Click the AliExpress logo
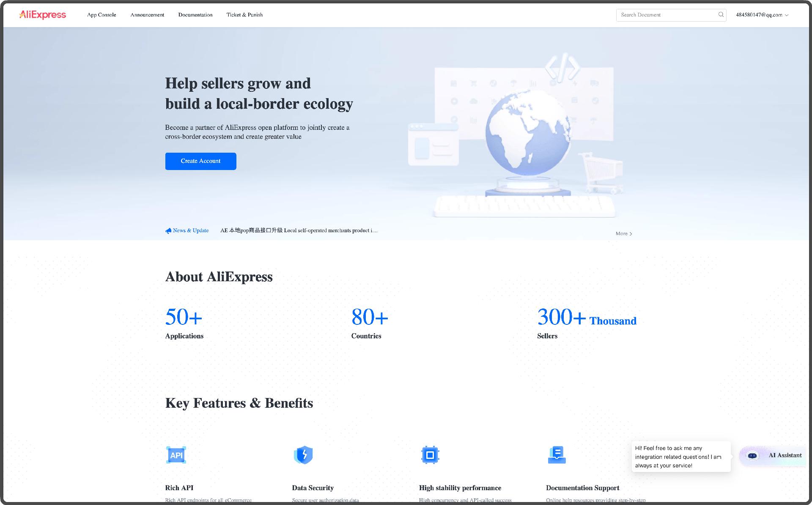Viewport: 812px width, 505px height. pyautogui.click(x=42, y=15)
